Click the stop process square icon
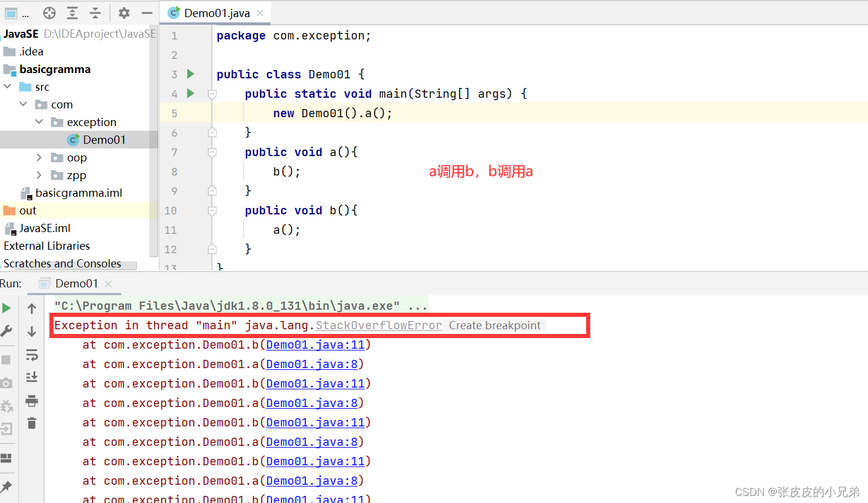 6,359
